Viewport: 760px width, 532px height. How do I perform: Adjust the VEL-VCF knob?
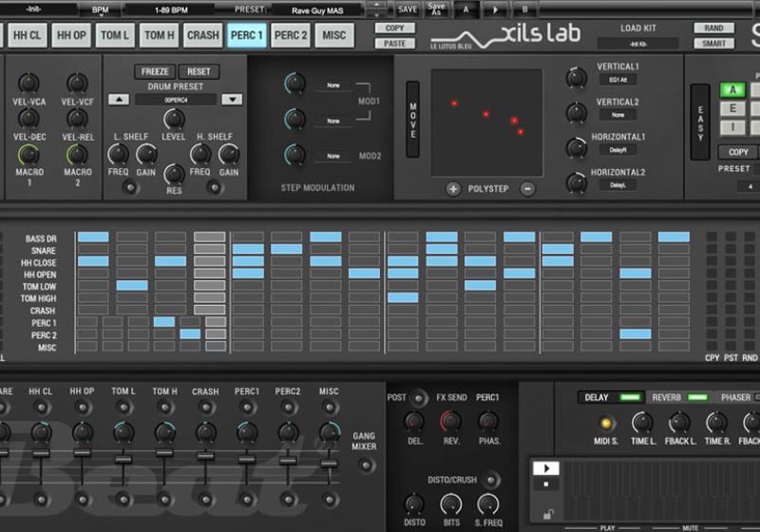[77, 83]
